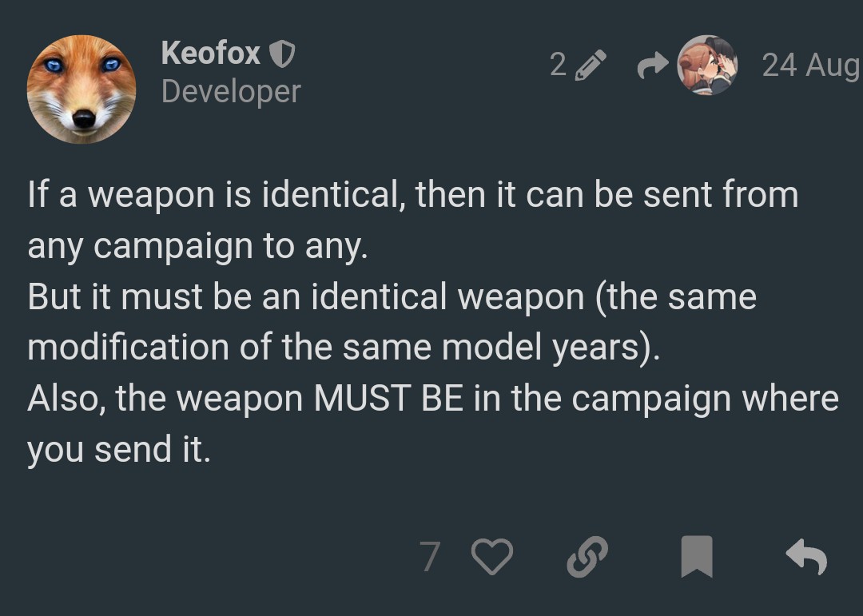Viewport: 863px width, 616px height.
Task: Click the replied-to user's small avatar
Action: [706, 65]
